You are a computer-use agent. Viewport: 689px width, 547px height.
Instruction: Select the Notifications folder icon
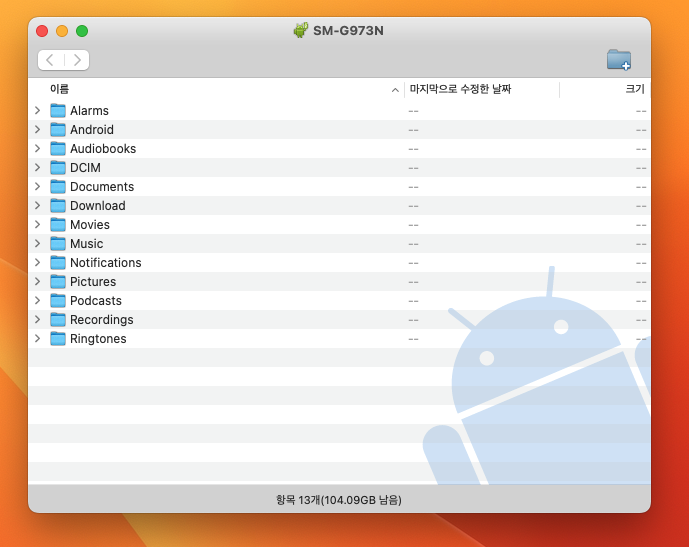tap(58, 263)
